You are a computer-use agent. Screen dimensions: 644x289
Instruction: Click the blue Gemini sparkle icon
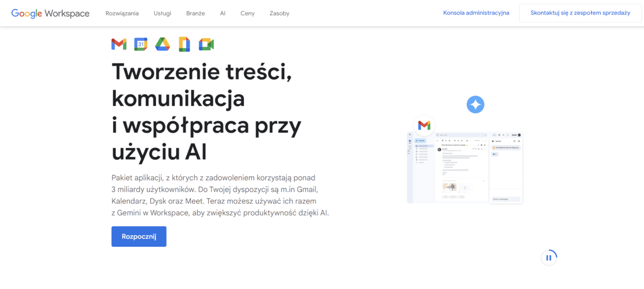[x=475, y=105]
